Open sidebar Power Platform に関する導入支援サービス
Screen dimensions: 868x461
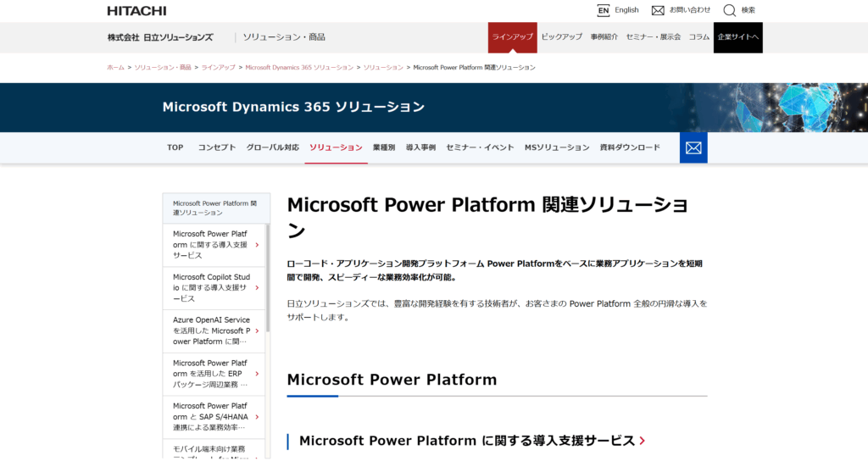click(214, 245)
